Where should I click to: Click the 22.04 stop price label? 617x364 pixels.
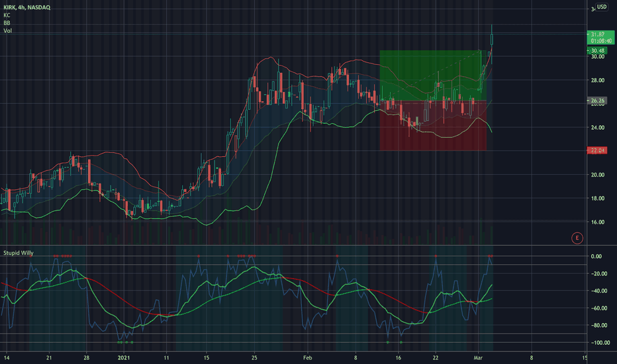tap(597, 150)
